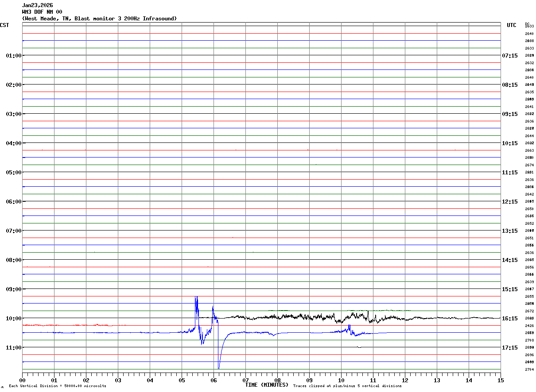Click the 11:15 UTC time label

[x=510, y=172]
